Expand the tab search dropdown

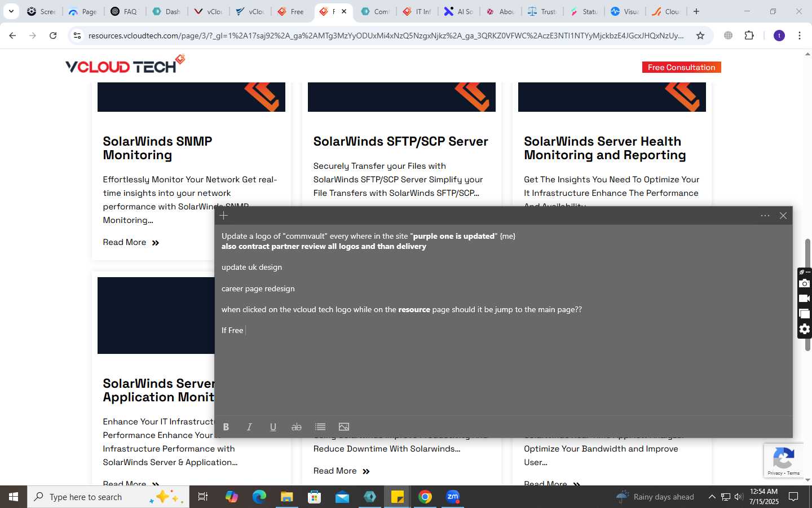(11, 11)
